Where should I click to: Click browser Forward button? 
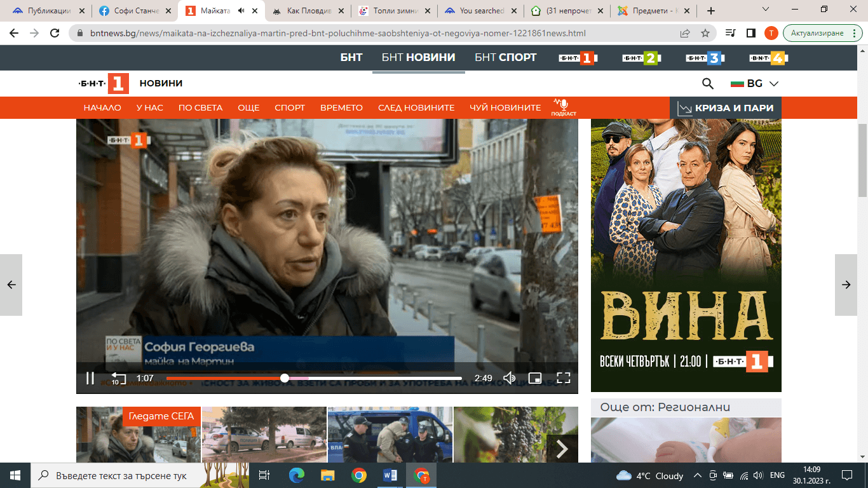point(34,33)
